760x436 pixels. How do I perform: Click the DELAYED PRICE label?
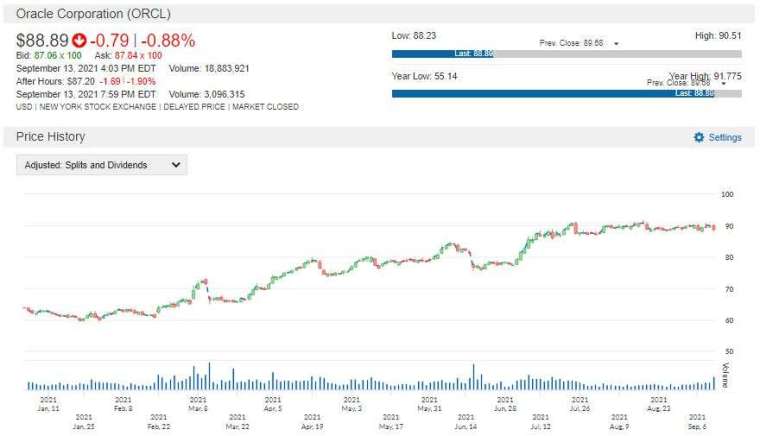pos(194,107)
